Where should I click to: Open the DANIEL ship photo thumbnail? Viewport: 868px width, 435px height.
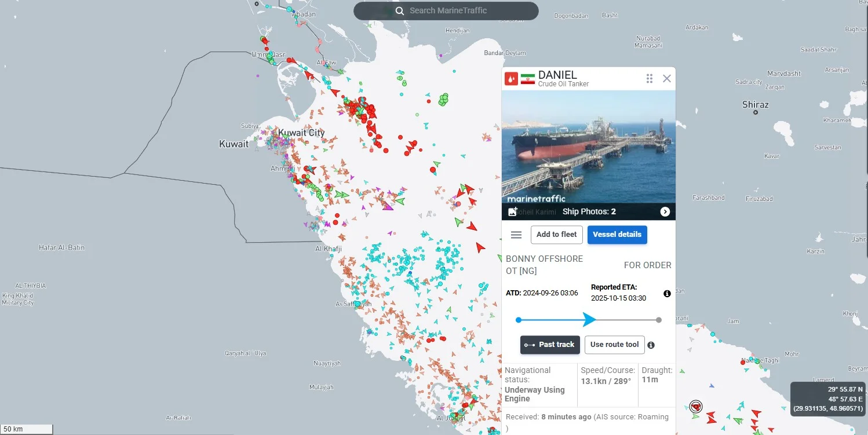click(589, 147)
